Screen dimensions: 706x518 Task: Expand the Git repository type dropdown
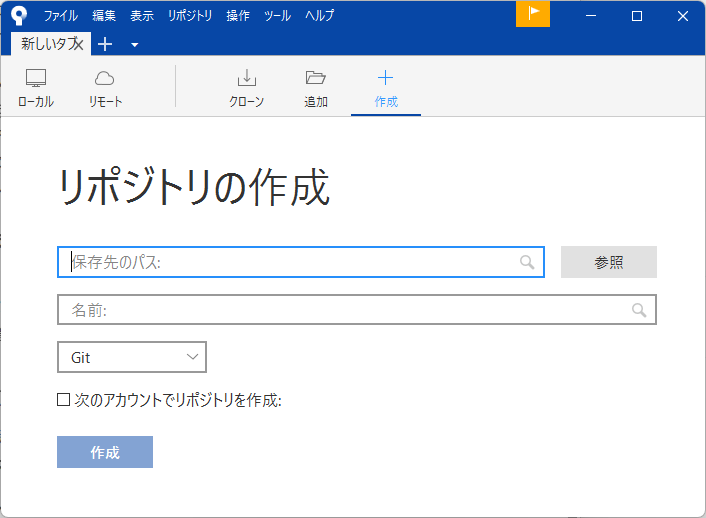click(x=132, y=357)
